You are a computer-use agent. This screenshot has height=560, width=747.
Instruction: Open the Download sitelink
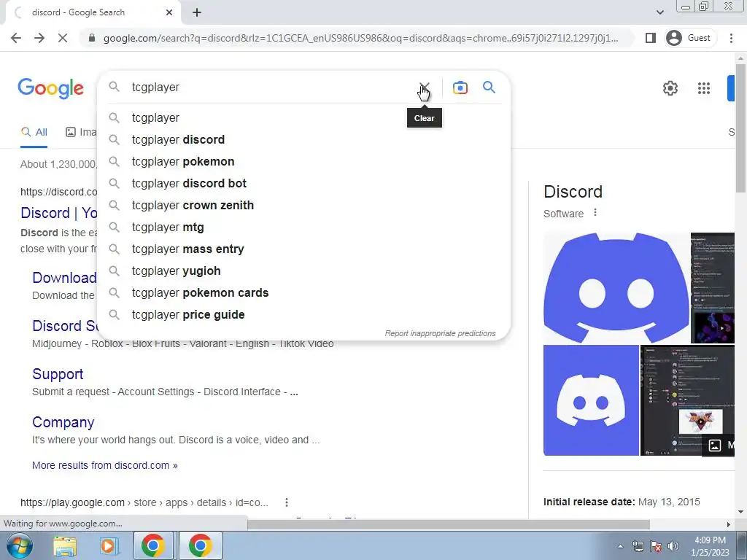[64, 278]
